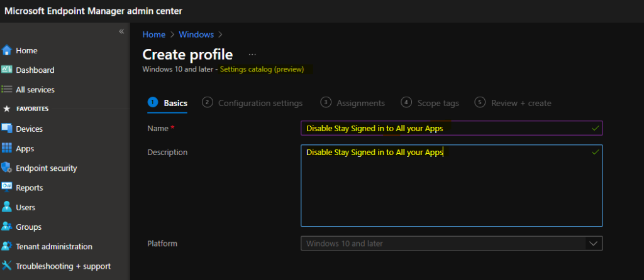Click the Home house icon in sidebar
Image resolution: width=644 pixels, height=280 pixels.
6,50
